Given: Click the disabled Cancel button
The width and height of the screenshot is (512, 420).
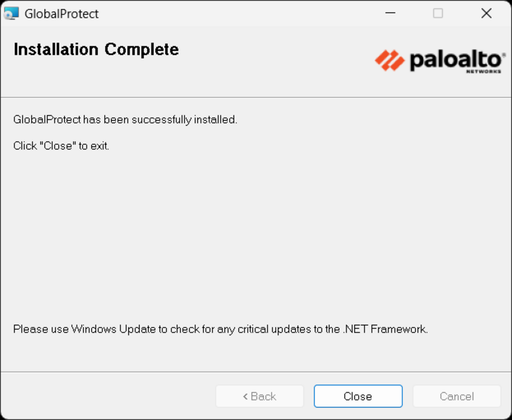Looking at the screenshot, I should click(x=456, y=396).
